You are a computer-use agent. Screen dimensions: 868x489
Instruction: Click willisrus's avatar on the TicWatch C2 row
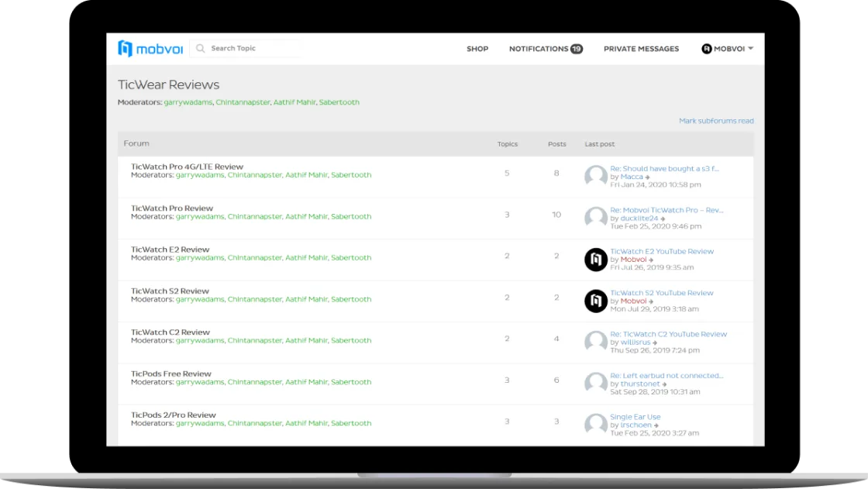coord(595,342)
